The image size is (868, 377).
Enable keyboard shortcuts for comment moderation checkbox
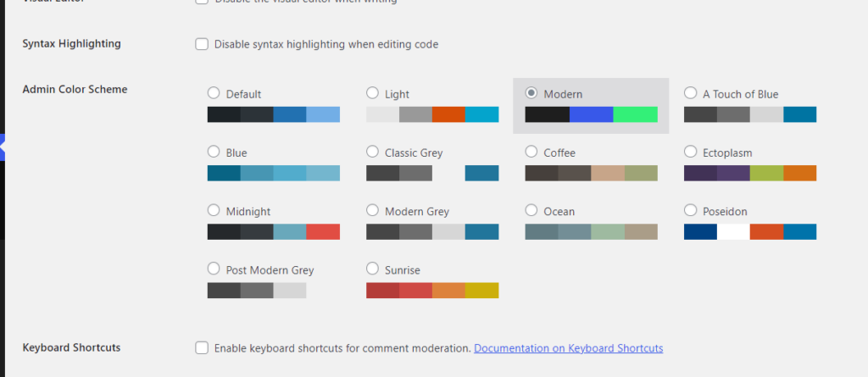202,347
